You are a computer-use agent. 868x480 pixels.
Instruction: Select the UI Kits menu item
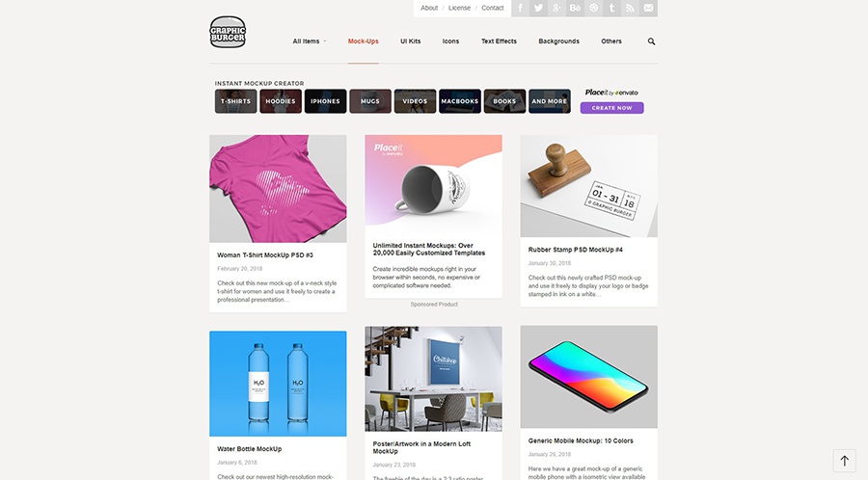[410, 40]
